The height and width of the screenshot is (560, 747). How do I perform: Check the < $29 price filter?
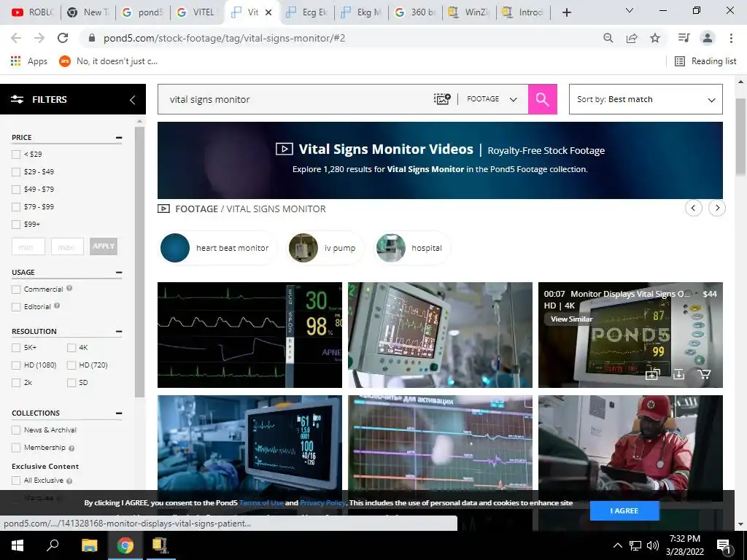[16, 155]
